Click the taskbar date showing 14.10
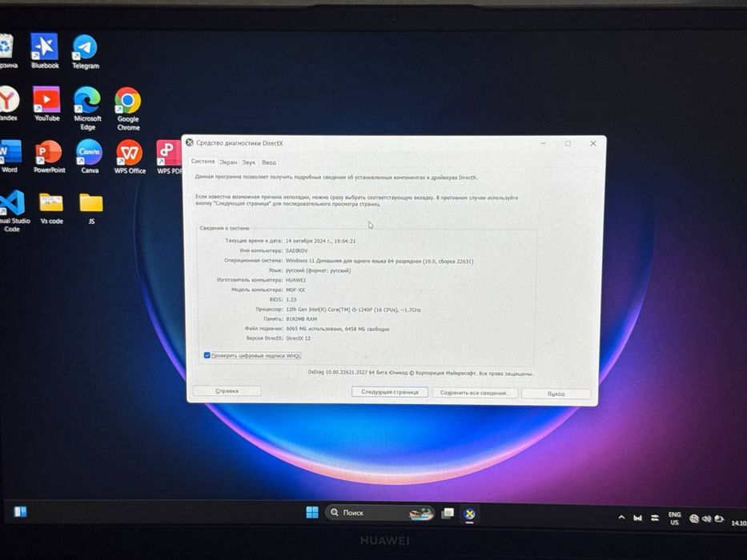The image size is (747, 560). coord(739,523)
